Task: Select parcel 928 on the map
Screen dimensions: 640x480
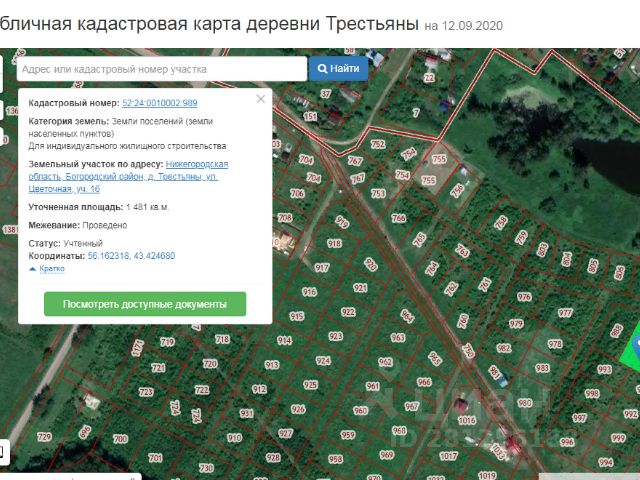Action: [x=273, y=457]
